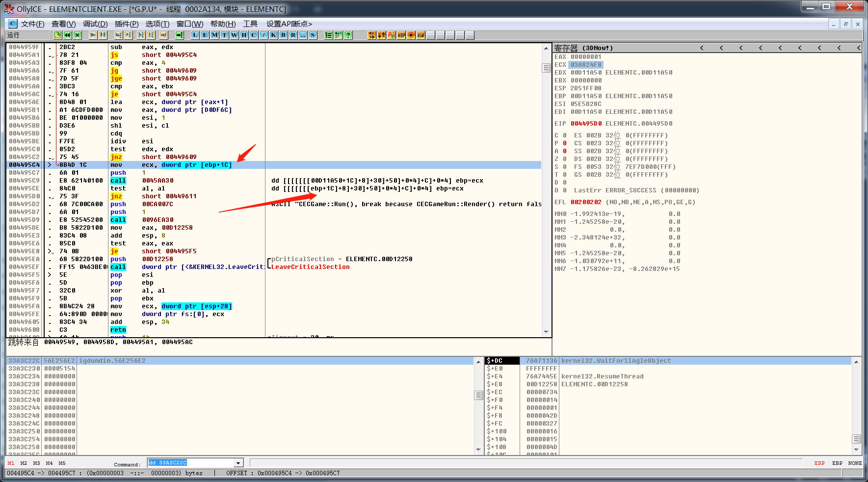The width and height of the screenshot is (868, 482).
Task: Open the Call stack window (K button)
Action: (x=273, y=35)
